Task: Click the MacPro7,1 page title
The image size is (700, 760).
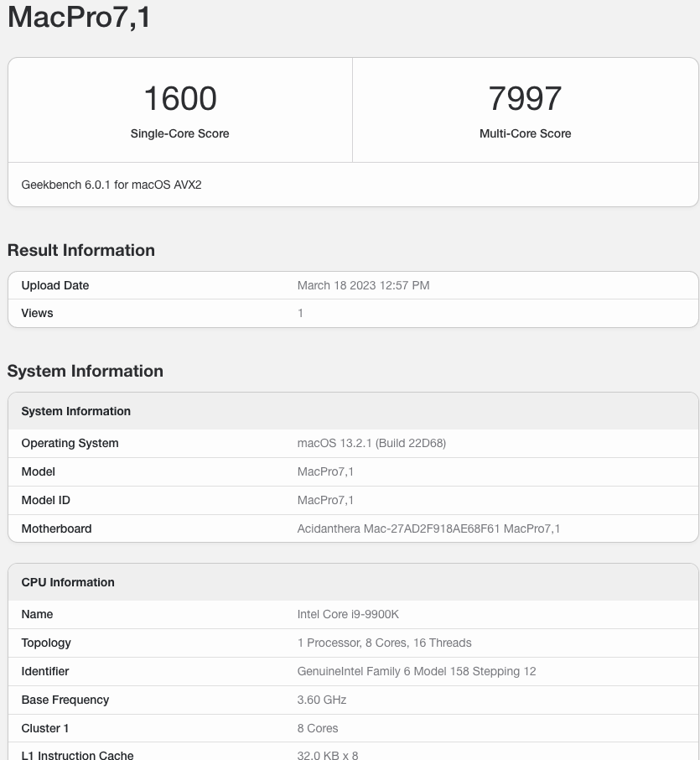Action: click(78, 17)
